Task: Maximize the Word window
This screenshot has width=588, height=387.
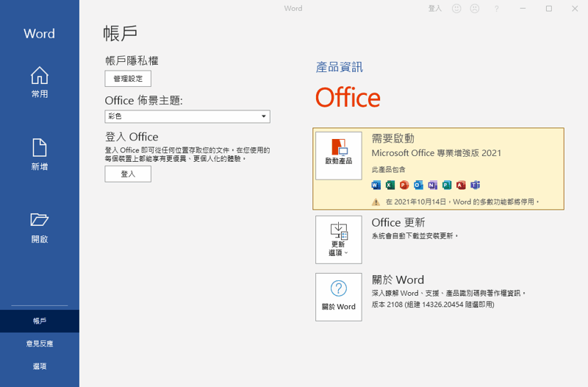Action: click(x=548, y=8)
